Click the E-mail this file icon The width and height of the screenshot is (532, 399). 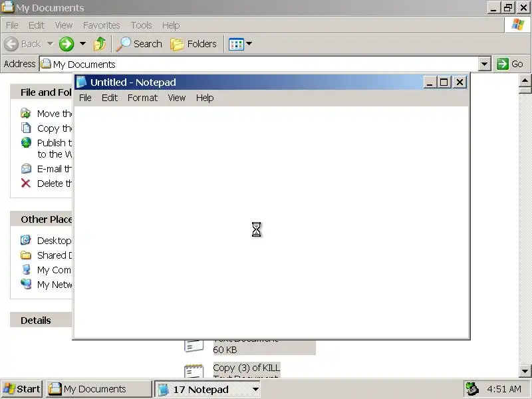[x=26, y=169]
